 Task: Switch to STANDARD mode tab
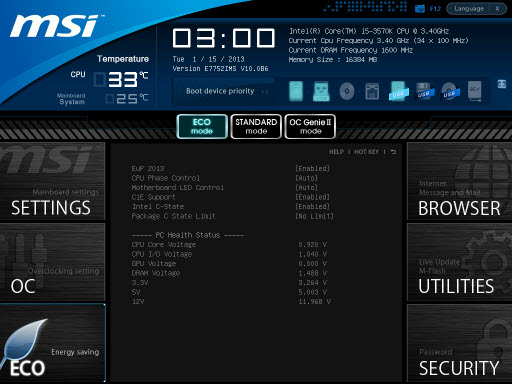point(256,126)
